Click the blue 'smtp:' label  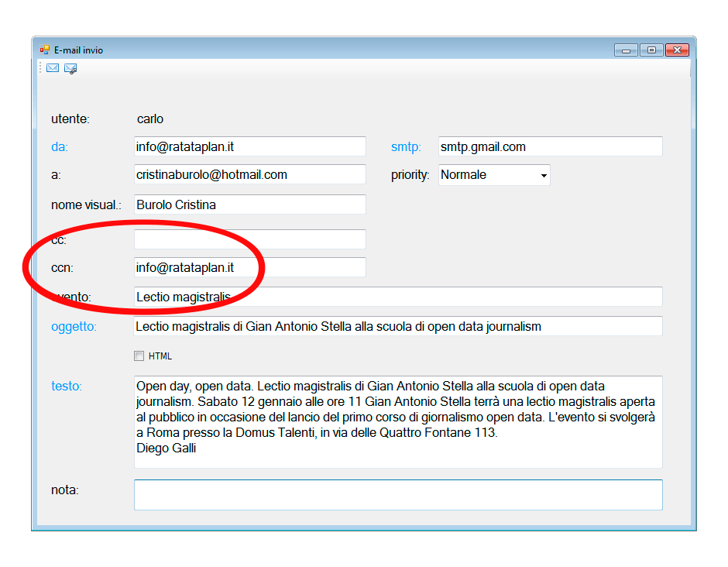tap(406, 147)
